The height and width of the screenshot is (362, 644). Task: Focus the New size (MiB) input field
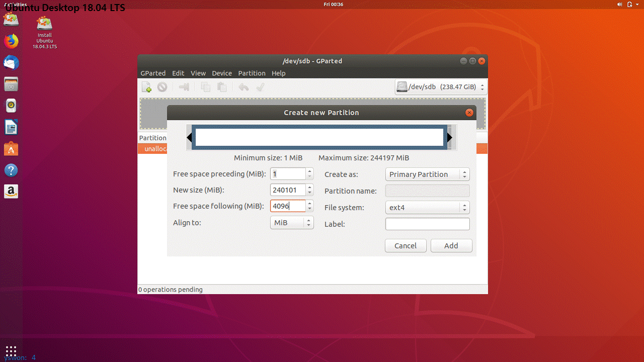pyautogui.click(x=288, y=190)
